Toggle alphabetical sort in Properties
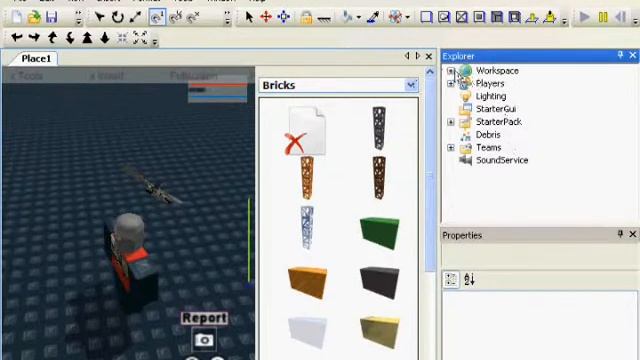 click(x=469, y=280)
